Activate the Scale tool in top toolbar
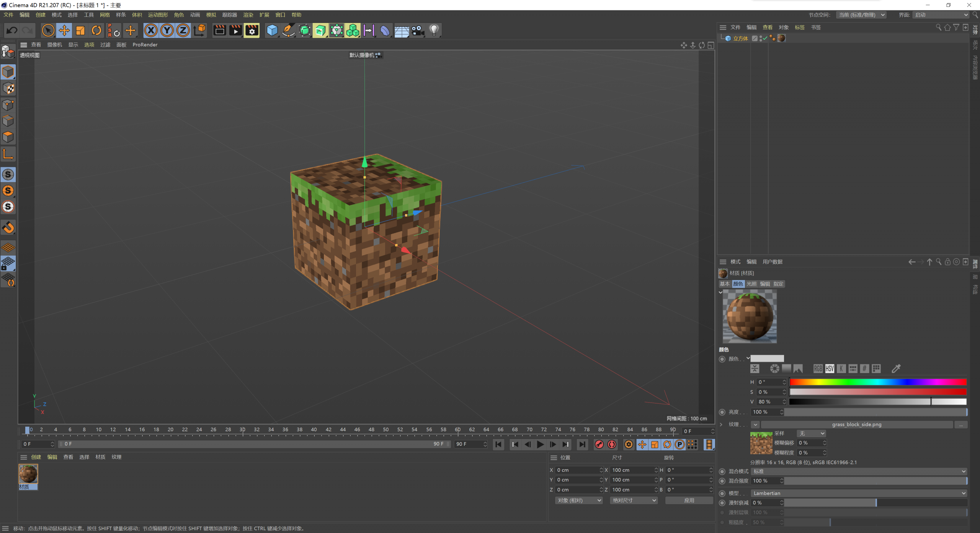 pos(80,30)
